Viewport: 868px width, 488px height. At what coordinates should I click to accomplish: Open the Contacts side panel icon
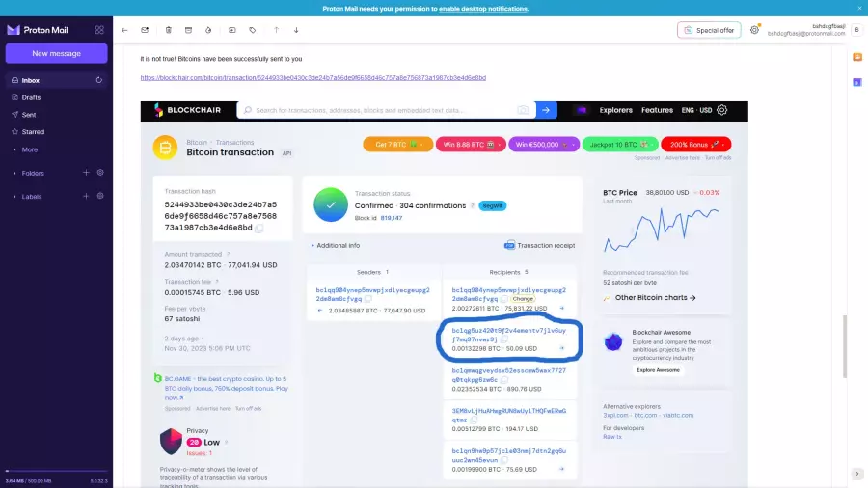tap(857, 57)
